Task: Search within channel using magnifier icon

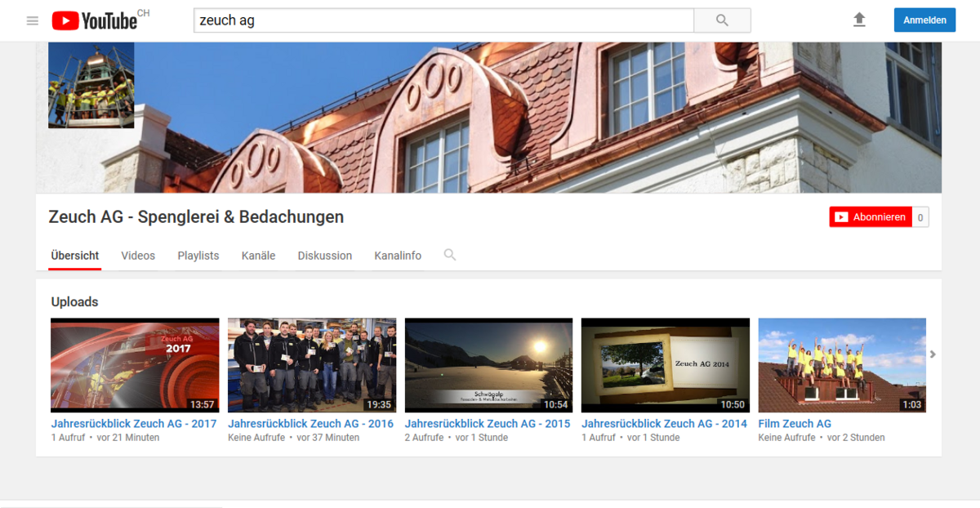Action: (x=450, y=255)
